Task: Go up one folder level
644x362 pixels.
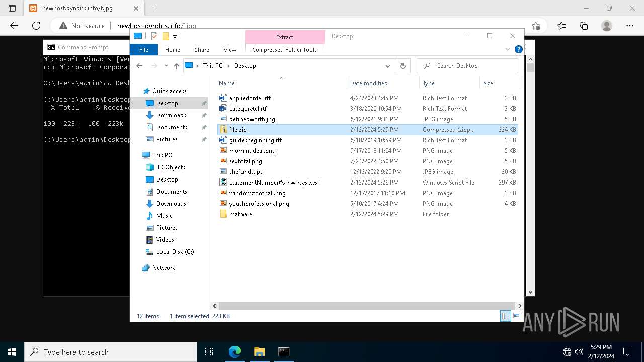Action: coord(177,66)
